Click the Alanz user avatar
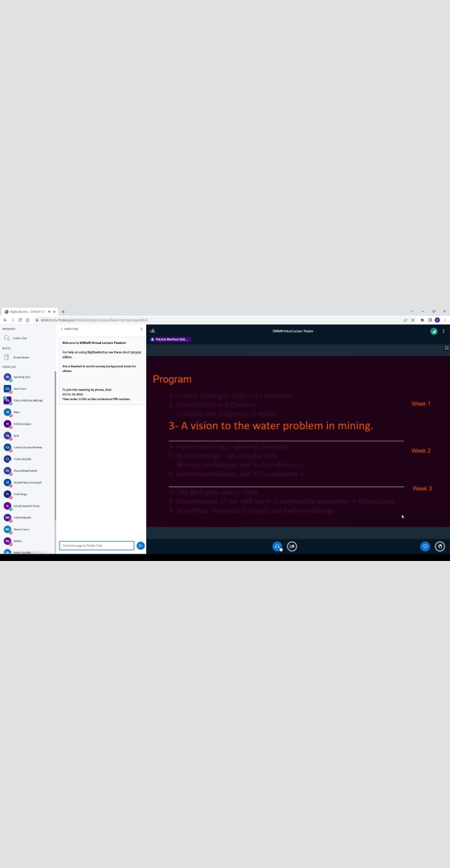 tap(7, 411)
